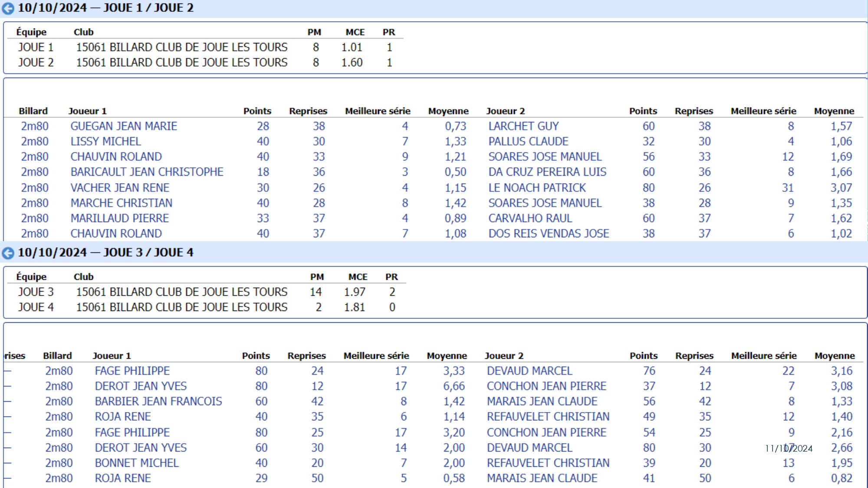The image size is (868, 488).
Task: Click player GUEGAN JEAN MARIE
Action: coord(124,126)
